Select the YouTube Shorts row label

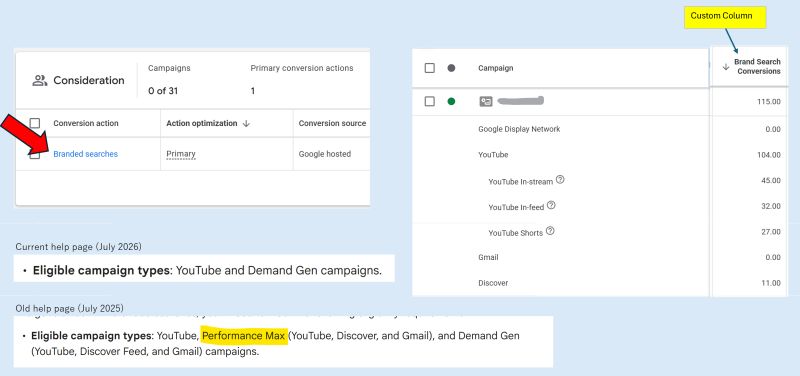(515, 233)
